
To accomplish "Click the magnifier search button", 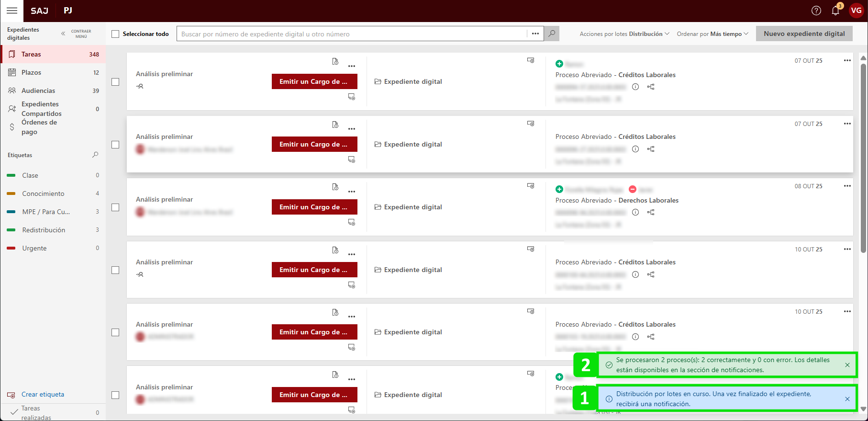I will (x=552, y=34).
